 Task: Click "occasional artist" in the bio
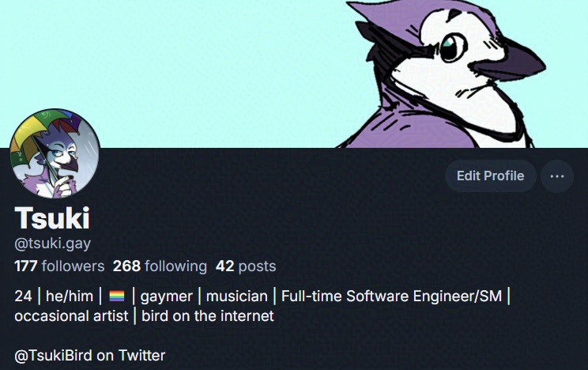71,316
